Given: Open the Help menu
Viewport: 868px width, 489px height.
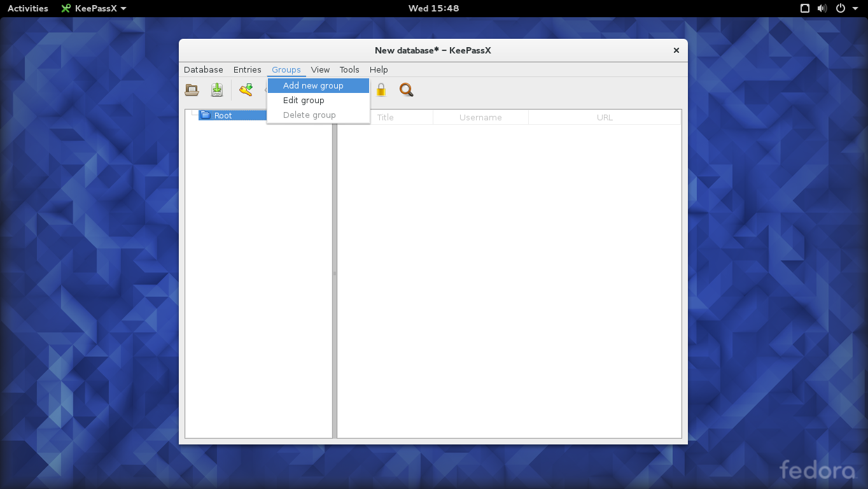Looking at the screenshot, I should 379,69.
